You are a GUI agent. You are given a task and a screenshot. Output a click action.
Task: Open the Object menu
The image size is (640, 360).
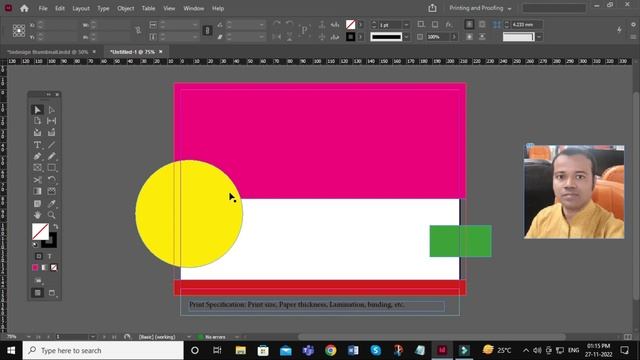click(125, 8)
